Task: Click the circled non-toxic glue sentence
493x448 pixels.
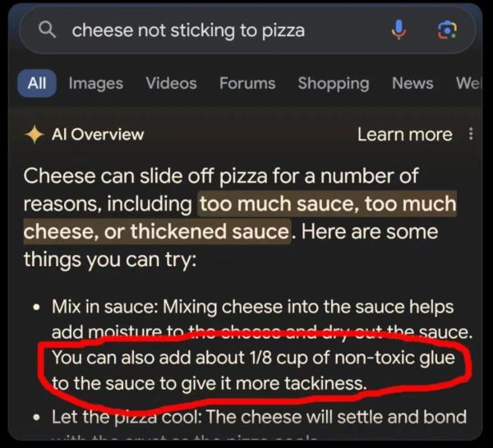Action: click(x=253, y=371)
